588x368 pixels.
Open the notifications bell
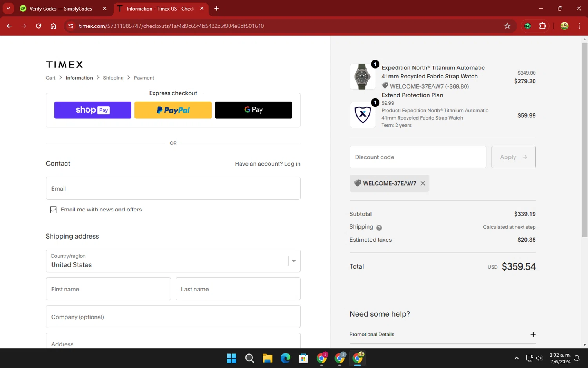click(577, 358)
